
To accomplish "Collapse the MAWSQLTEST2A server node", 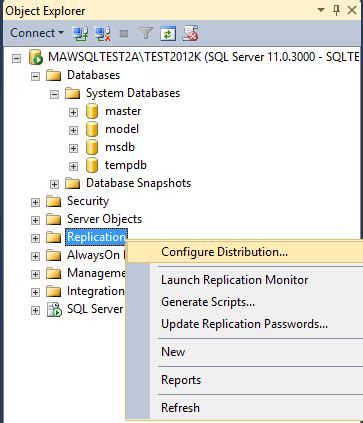I will point(17,58).
